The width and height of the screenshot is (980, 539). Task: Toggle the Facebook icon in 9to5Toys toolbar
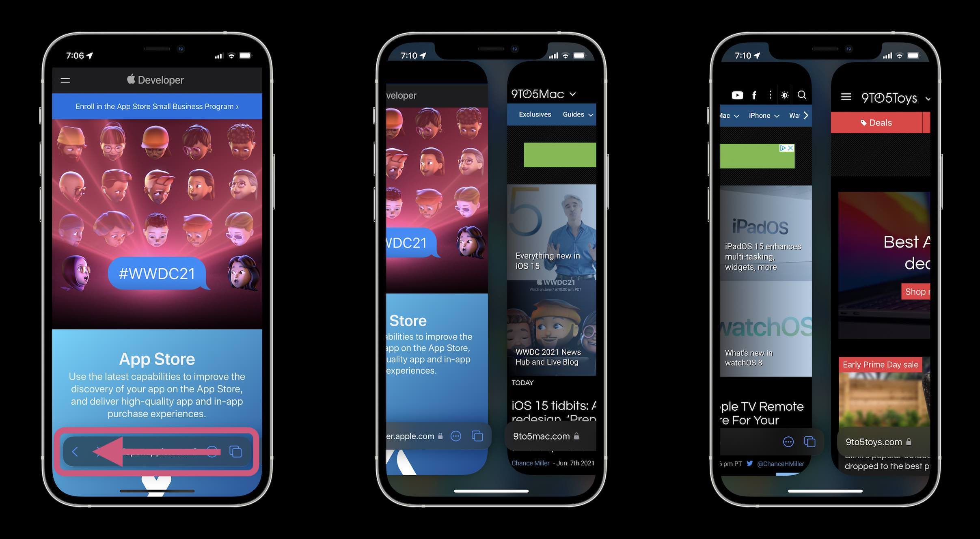point(753,95)
